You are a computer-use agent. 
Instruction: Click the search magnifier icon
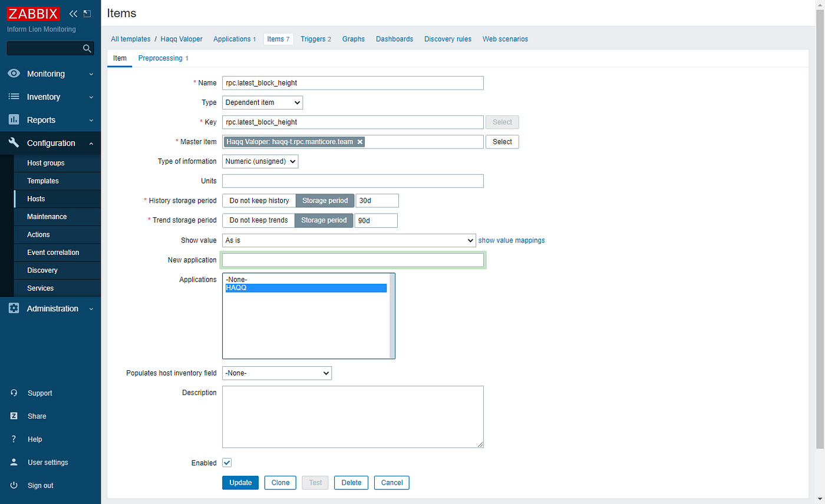[x=87, y=48]
